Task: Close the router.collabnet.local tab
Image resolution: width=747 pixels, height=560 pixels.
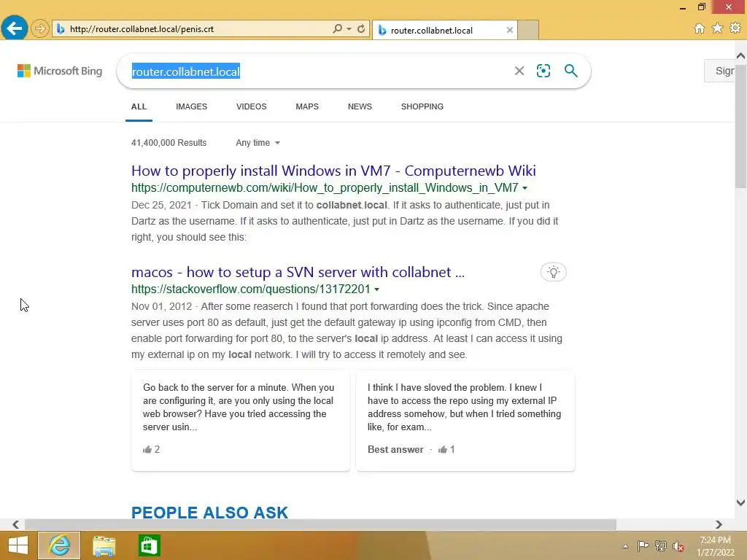Action: pyautogui.click(x=510, y=30)
